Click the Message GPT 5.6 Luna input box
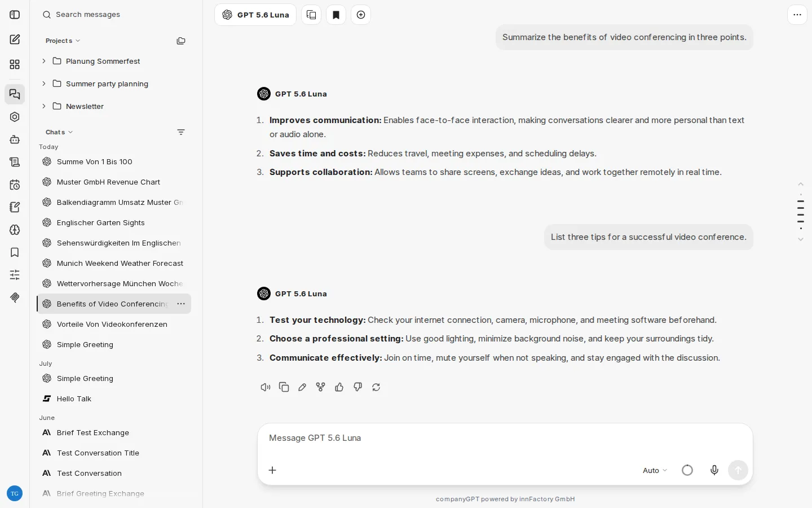Viewport: 812px width, 508px height. click(x=505, y=438)
